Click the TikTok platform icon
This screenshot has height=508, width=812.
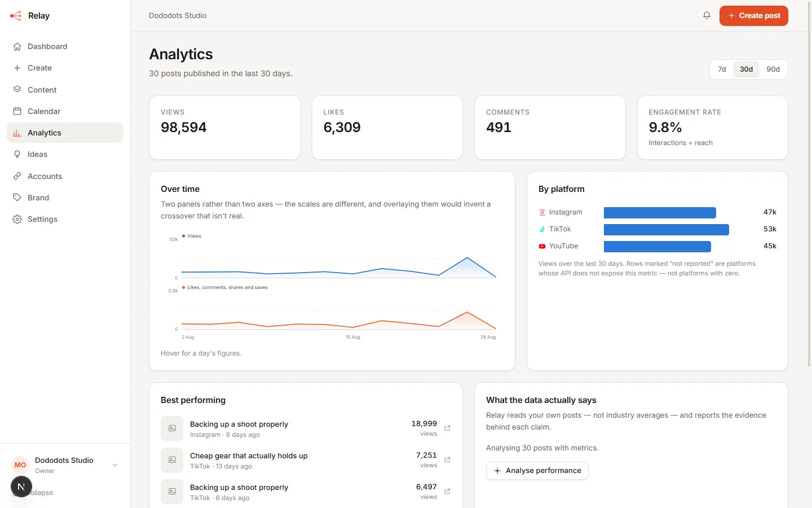(x=542, y=230)
